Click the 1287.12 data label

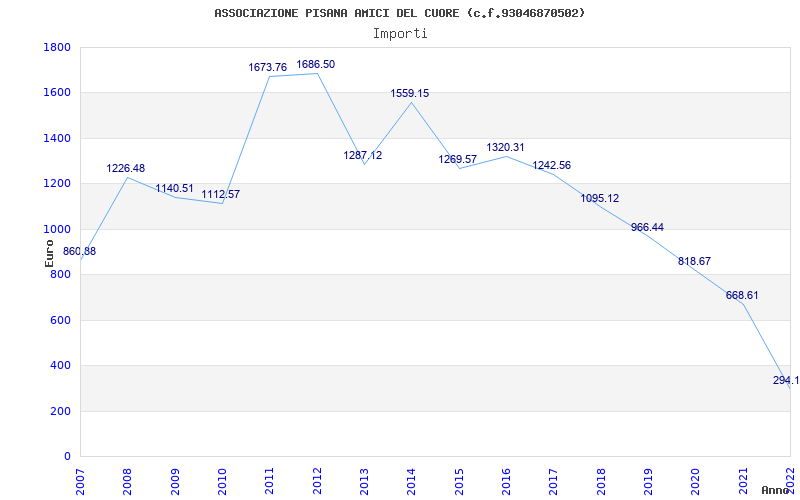[363, 156]
